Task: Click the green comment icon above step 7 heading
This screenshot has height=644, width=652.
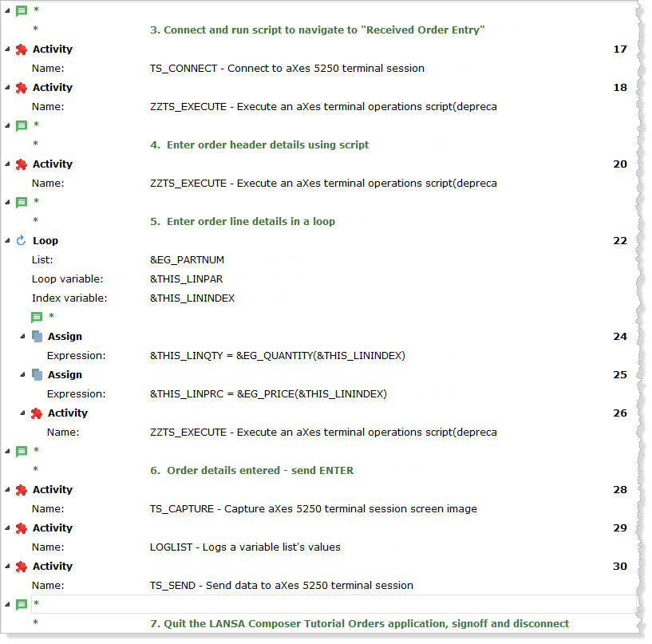Action: 22,605
